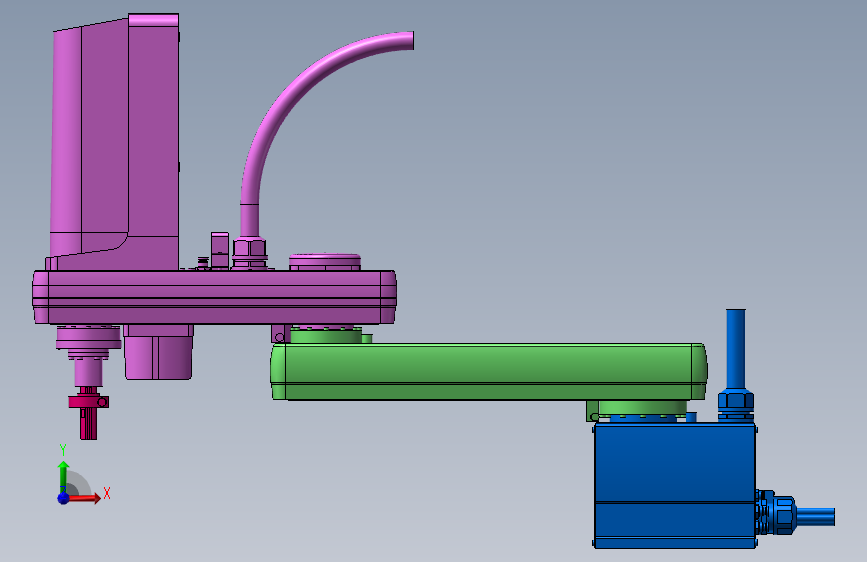
Task: Click the green Y axis arrow of the triad
Action: 64,476
